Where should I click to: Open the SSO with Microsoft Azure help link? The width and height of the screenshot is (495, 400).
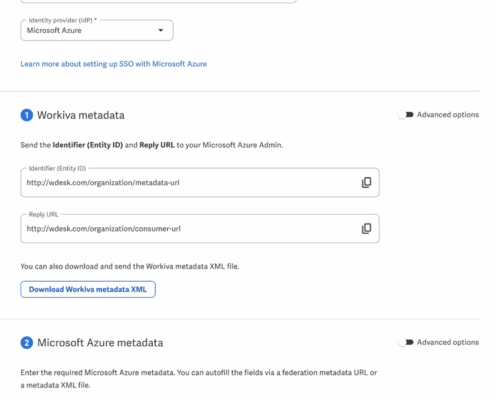tap(114, 64)
